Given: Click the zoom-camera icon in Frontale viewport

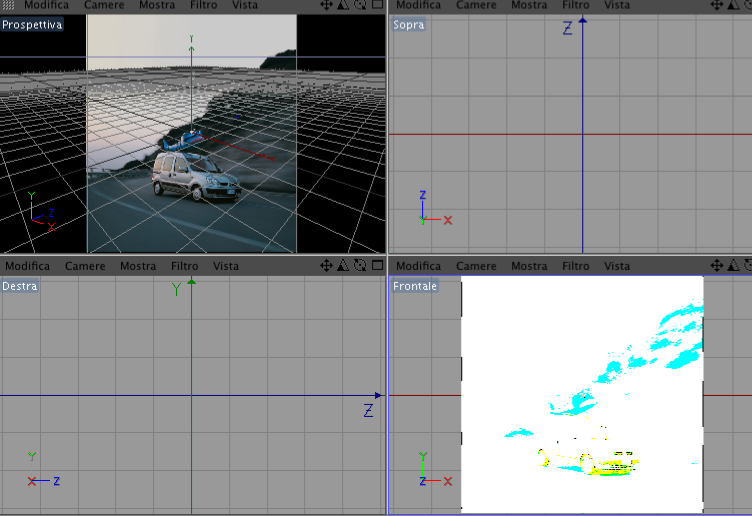Looking at the screenshot, I should click(x=733, y=266).
